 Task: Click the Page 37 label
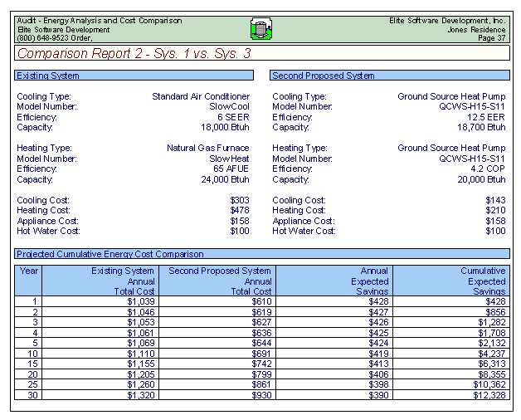click(x=490, y=38)
